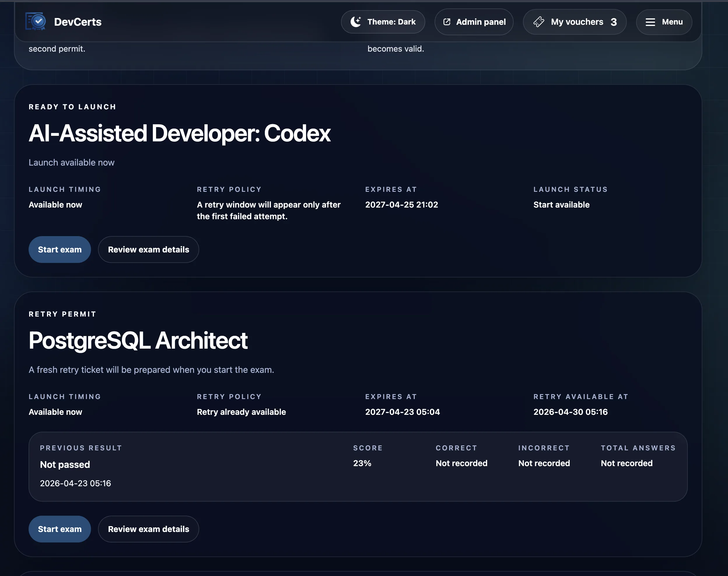The image size is (728, 576).
Task: Go to DevCerts home via brand name
Action: point(78,22)
